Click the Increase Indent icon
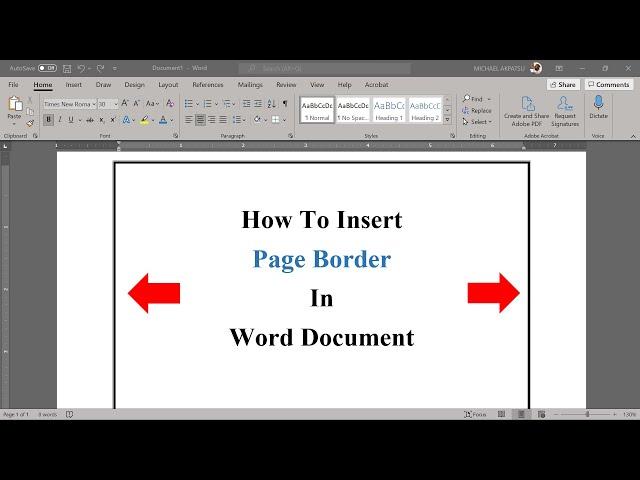This screenshot has width=640, height=480. (x=258, y=104)
